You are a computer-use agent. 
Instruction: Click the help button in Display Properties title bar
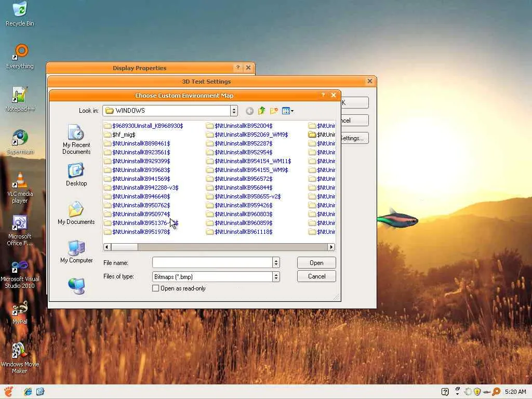(x=238, y=68)
